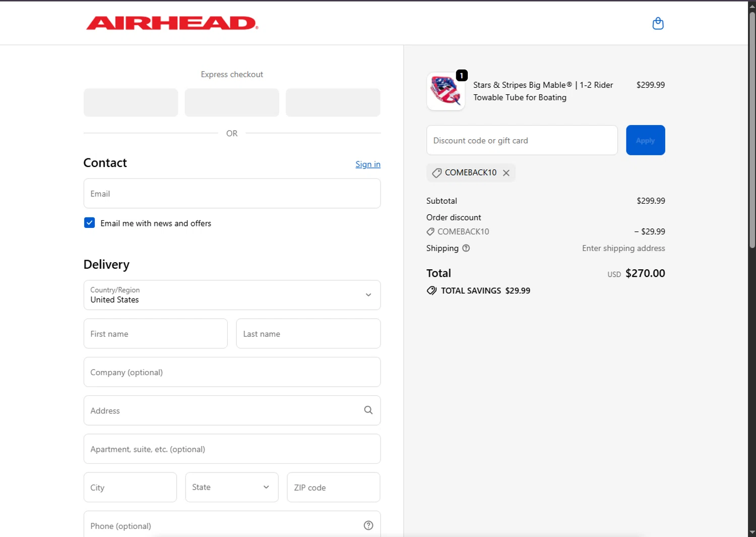Focus the Last name field
756x537 pixels.
click(308, 333)
